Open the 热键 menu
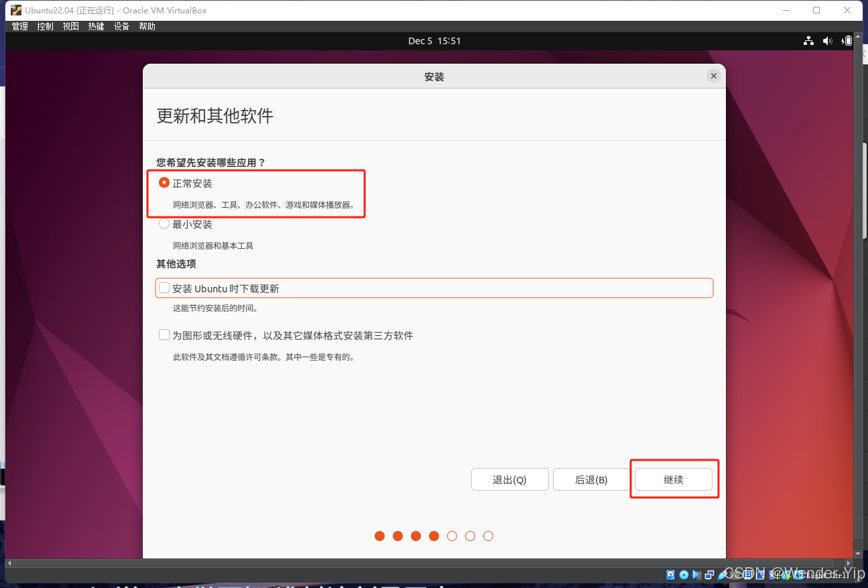Screen dimensions: 868x588 click(x=96, y=26)
